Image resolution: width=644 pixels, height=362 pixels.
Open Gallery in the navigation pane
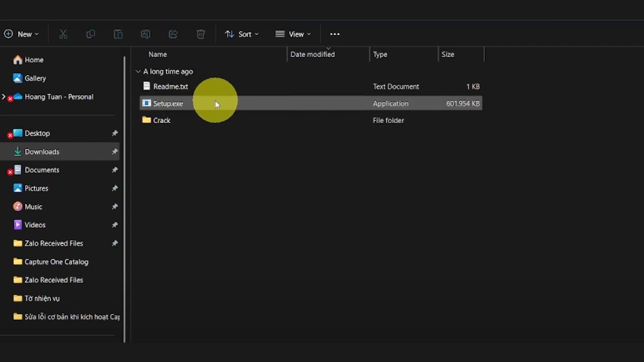[x=30, y=78]
